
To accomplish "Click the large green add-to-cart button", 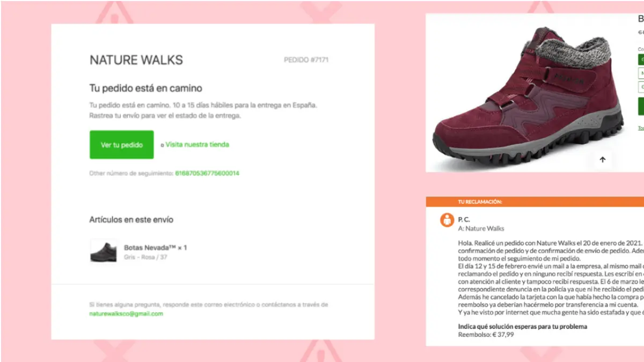I will tap(641, 106).
